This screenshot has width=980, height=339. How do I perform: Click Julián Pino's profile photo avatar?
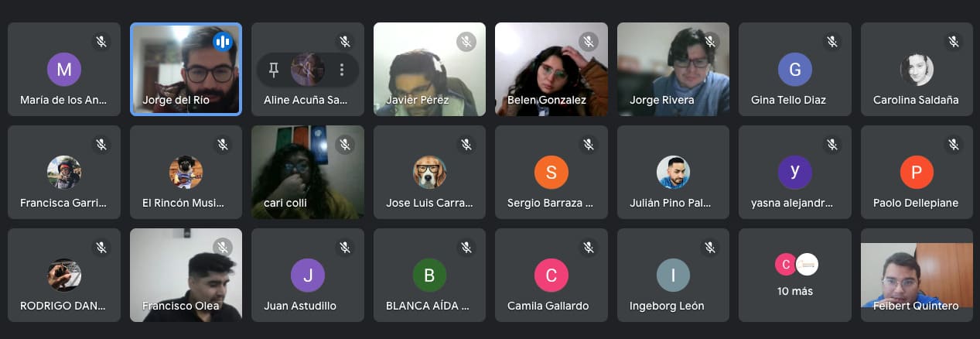click(x=673, y=173)
